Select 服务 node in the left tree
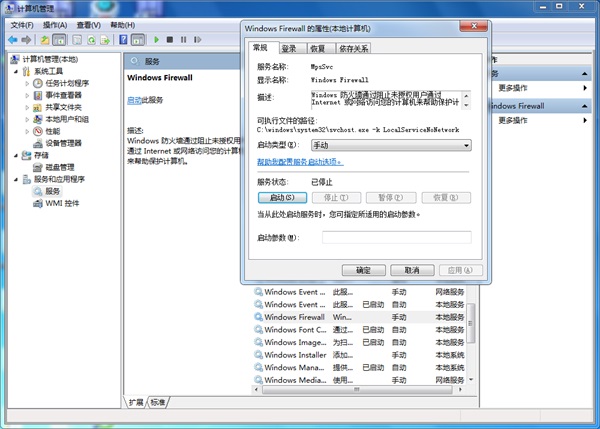Screen dimensions: 600x429 52,191
